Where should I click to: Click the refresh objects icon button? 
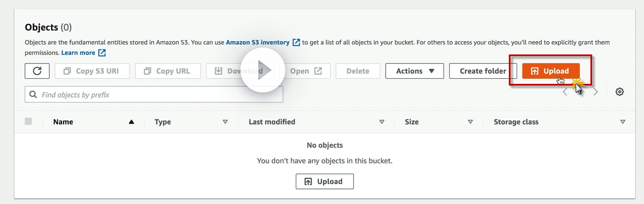pos(37,71)
